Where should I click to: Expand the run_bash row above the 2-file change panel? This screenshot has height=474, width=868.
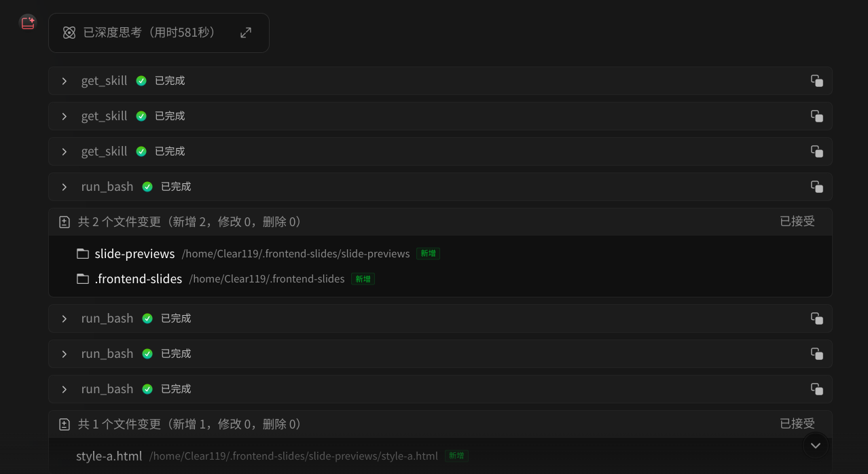coord(65,187)
